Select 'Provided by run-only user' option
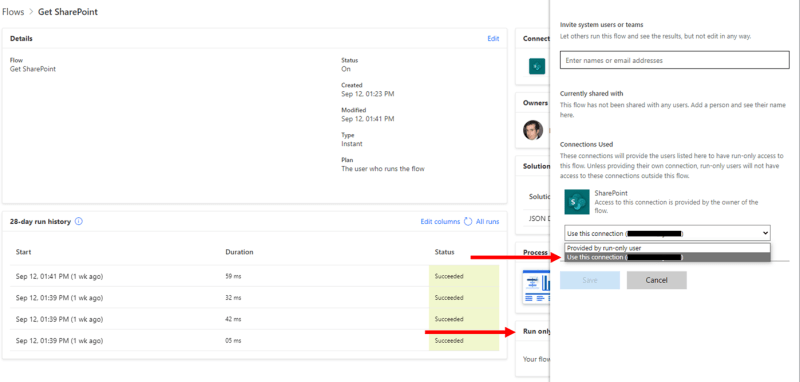 667,248
